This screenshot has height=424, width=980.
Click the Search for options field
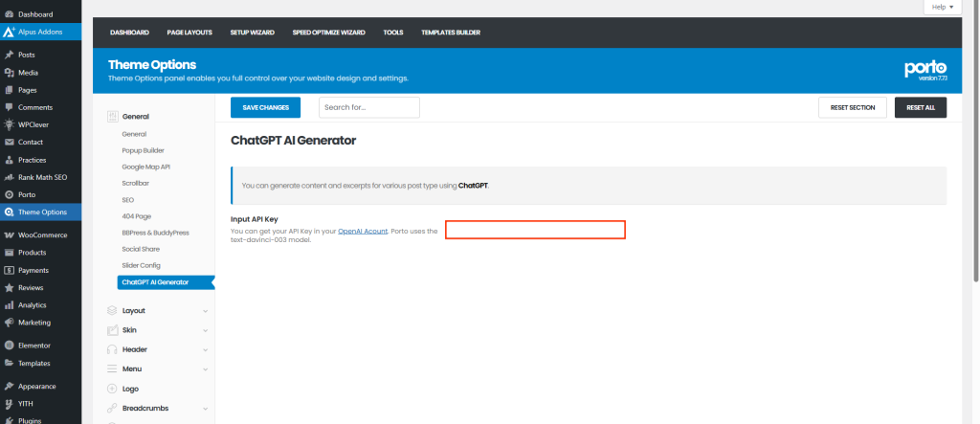click(x=368, y=107)
